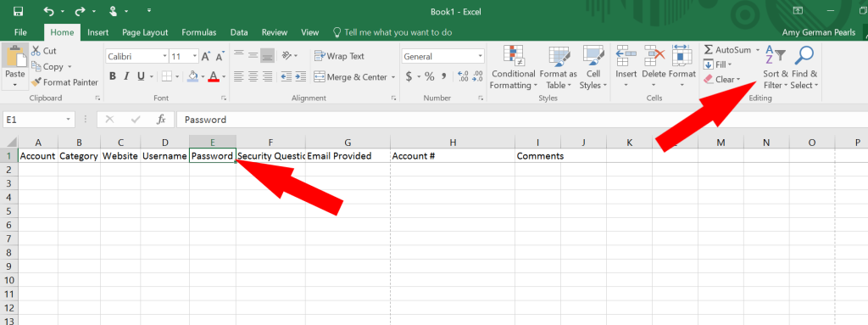The height and width of the screenshot is (325, 868).
Task: Switch to the View tab
Action: coord(310,32)
